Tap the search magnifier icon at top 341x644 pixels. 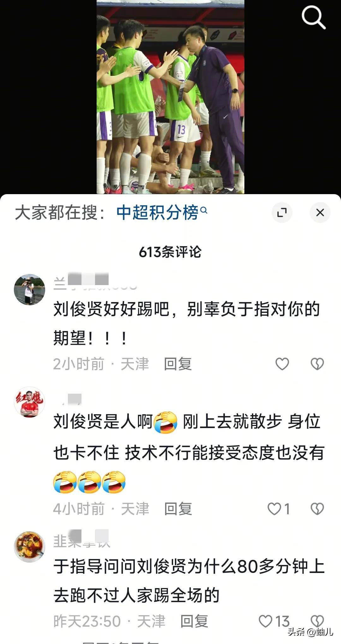click(x=313, y=18)
